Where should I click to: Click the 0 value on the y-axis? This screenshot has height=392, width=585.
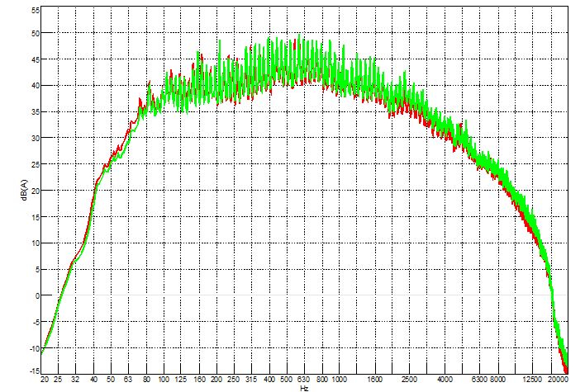[x=36, y=295]
